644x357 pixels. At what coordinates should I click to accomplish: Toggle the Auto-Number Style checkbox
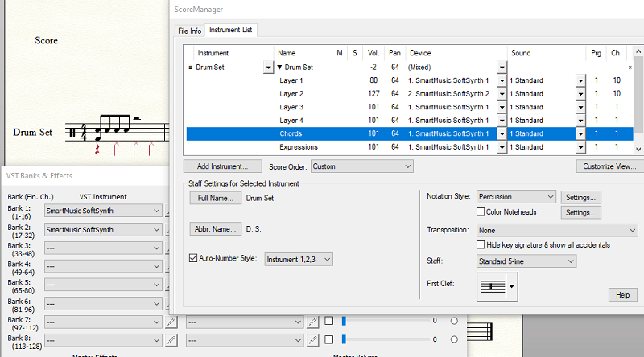(193, 259)
